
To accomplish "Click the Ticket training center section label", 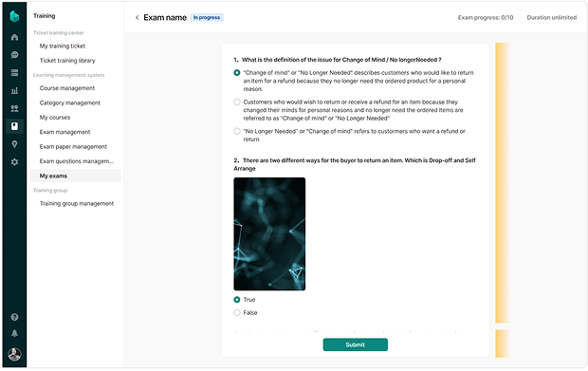I will click(58, 32).
